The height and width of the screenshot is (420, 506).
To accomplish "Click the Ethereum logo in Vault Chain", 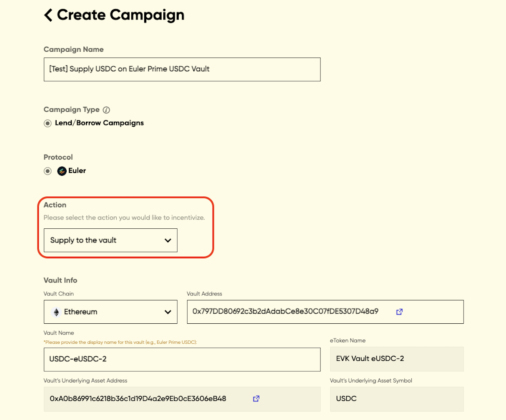I will coord(56,312).
